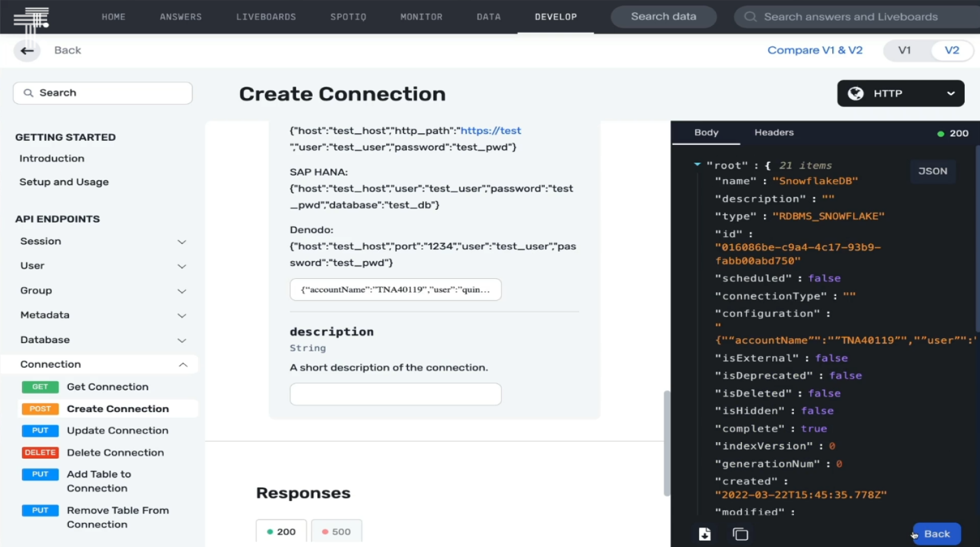Click the back arrow next to Back
Viewport: 980px width, 547px height.
pyautogui.click(x=27, y=51)
